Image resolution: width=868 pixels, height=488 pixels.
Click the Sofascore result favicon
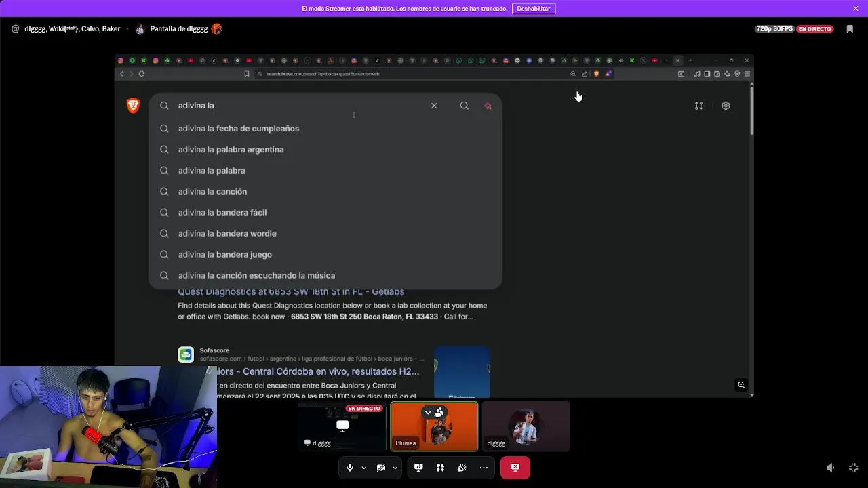(x=186, y=354)
